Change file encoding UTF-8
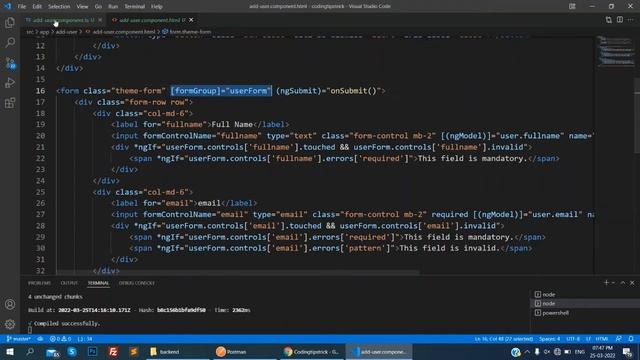The width and height of the screenshot is (640, 360). pos(573,339)
